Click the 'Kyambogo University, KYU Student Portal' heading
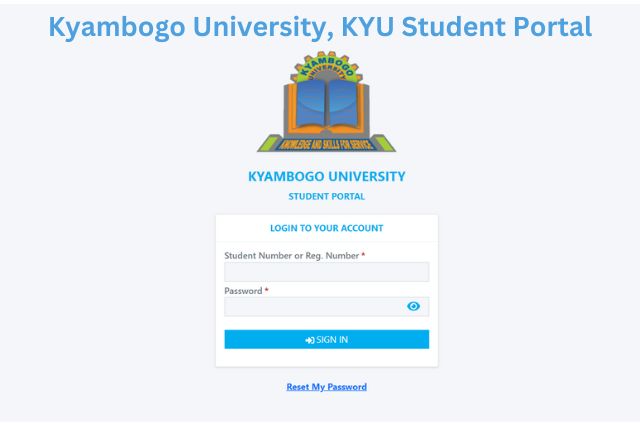This screenshot has height=426, width=640. coord(320,27)
